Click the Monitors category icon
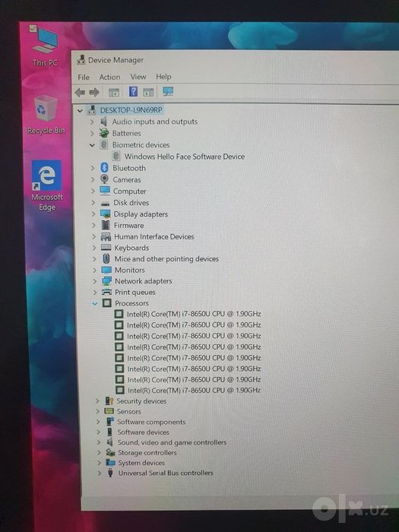Viewport: 399px width, 532px height. coord(106,270)
